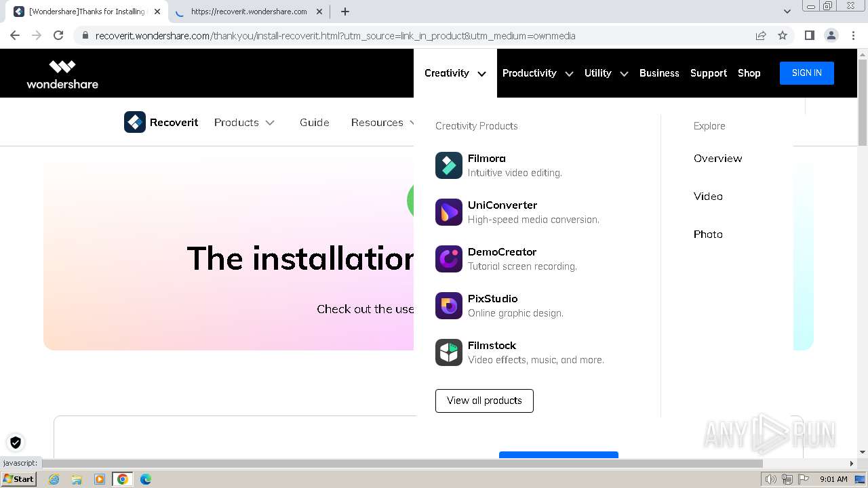Click View all products button
The width and height of the screenshot is (868, 488).
pos(484,401)
